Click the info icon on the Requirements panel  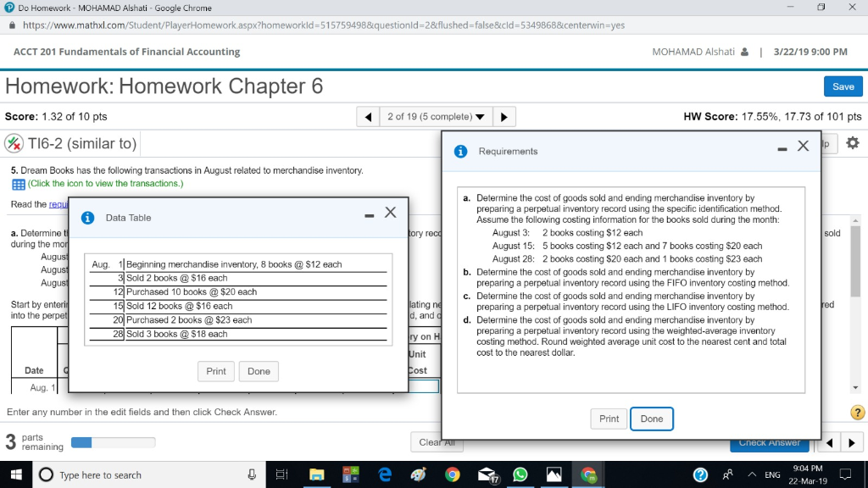click(459, 151)
